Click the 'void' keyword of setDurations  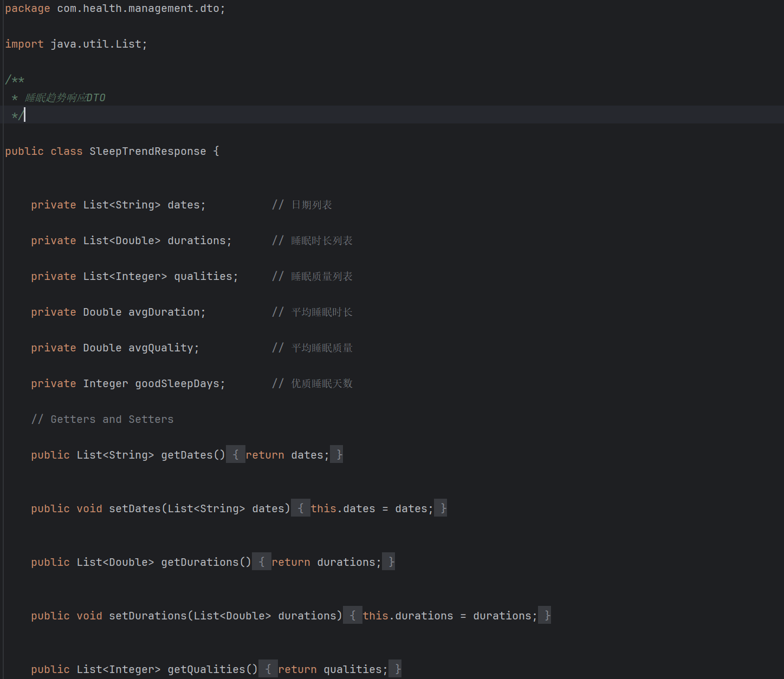(89, 616)
